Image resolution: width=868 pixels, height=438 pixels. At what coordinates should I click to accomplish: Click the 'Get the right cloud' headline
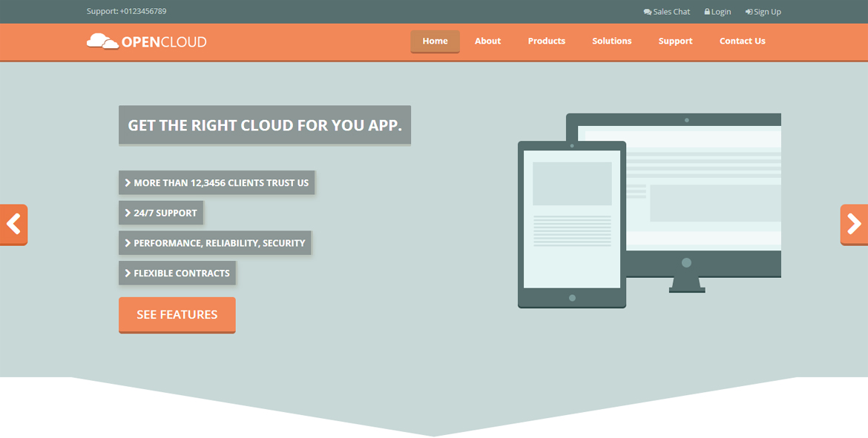pos(264,125)
